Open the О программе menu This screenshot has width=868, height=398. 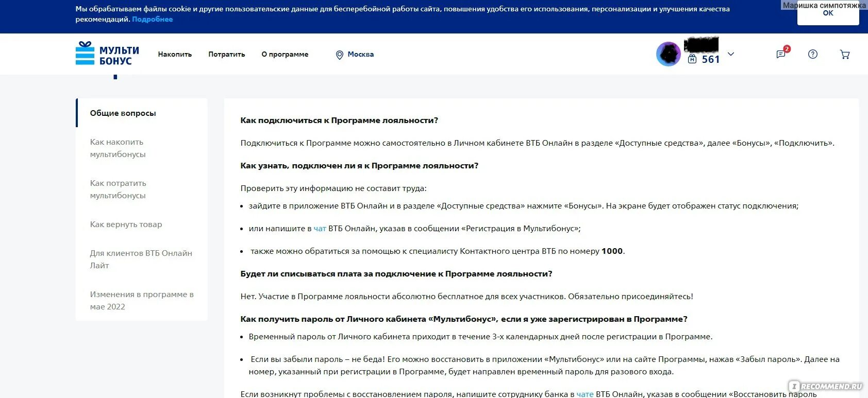click(x=285, y=54)
